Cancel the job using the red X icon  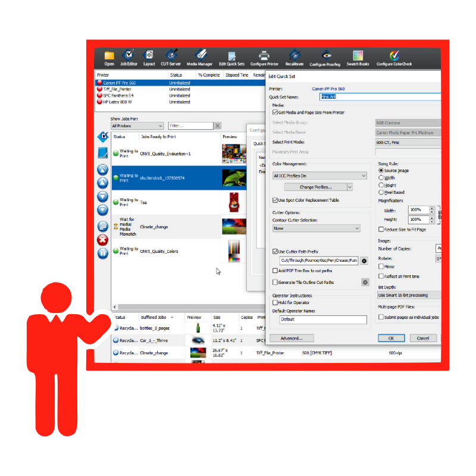(x=102, y=240)
